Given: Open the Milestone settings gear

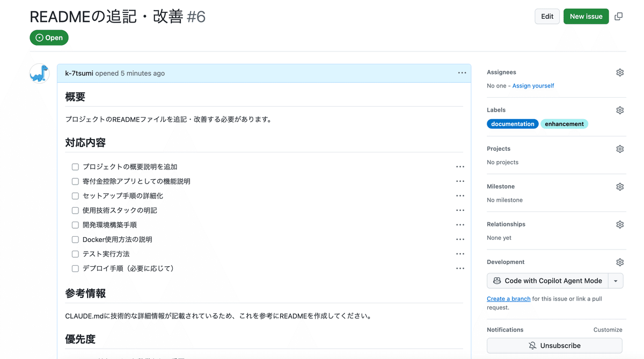Looking at the screenshot, I should pyautogui.click(x=620, y=186).
